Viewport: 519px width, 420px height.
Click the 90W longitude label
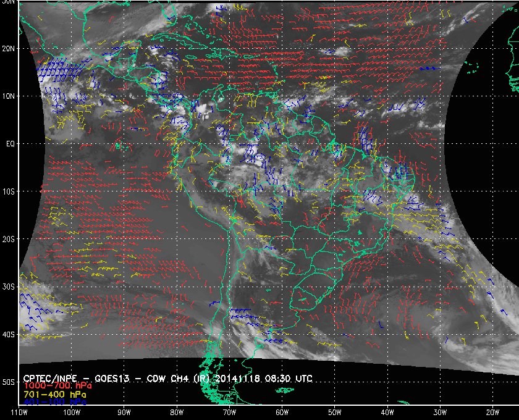pos(124,413)
